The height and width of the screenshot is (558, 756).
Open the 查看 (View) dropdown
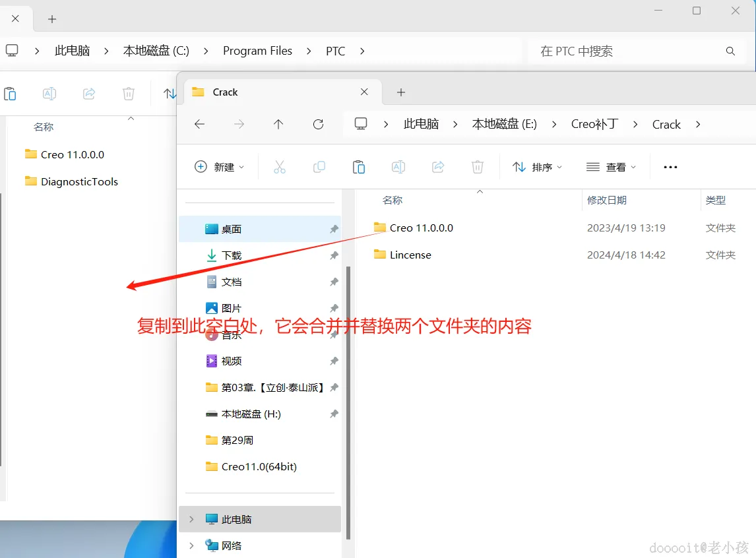point(610,167)
